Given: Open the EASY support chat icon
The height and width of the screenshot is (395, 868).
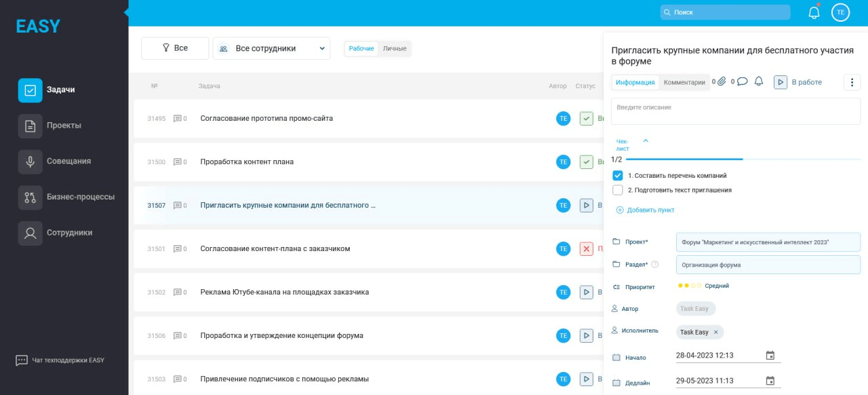Looking at the screenshot, I should [x=22, y=360].
